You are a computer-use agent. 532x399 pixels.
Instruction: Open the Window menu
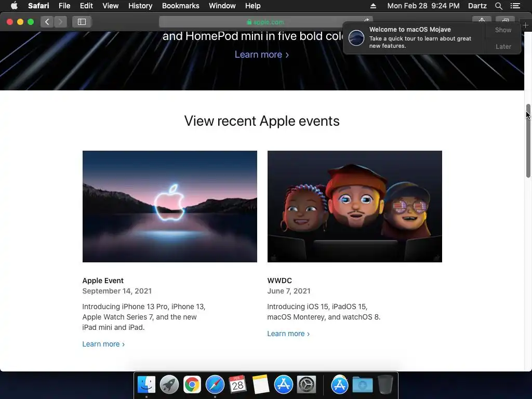coord(222,6)
